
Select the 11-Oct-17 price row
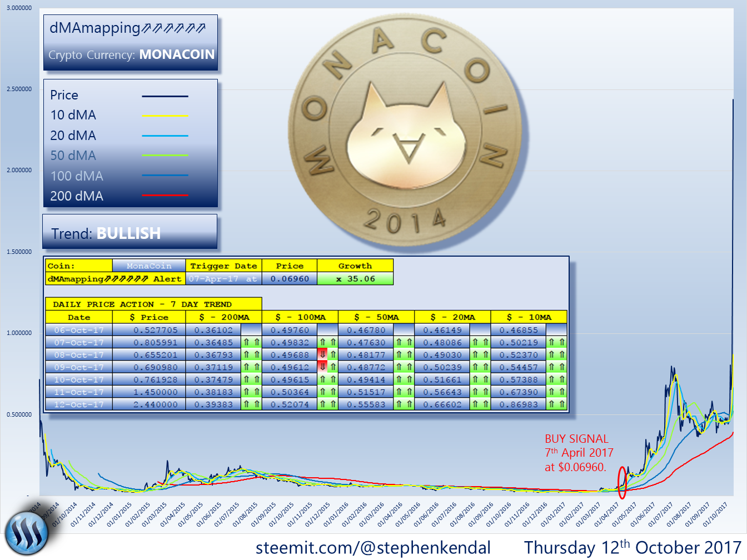pos(150,391)
